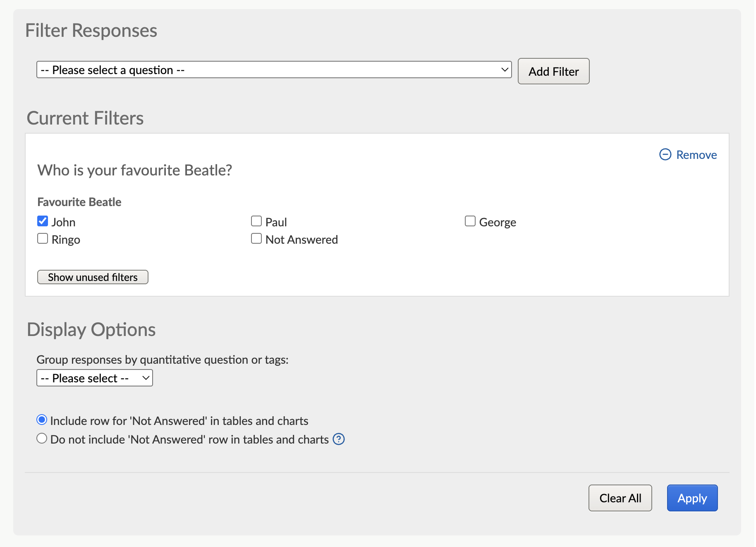Screen dimensions: 756x547
Task: Click the Favourite Beatle label
Action: coord(79,202)
